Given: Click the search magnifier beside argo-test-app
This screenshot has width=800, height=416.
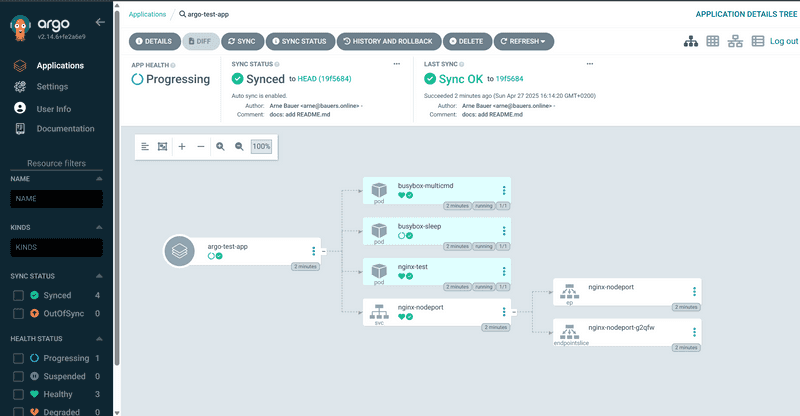Looking at the screenshot, I should (182, 14).
